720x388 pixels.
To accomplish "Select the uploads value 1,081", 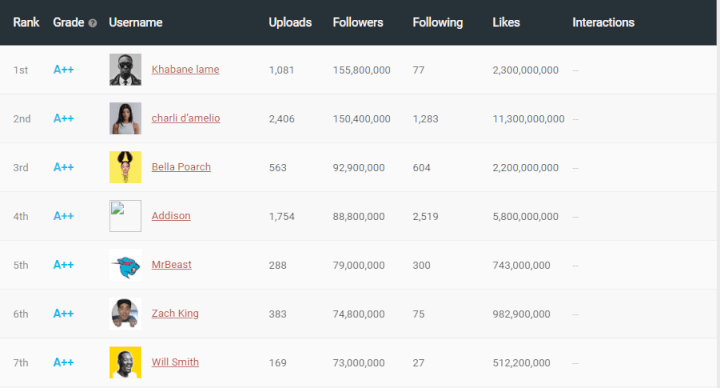I will (281, 70).
